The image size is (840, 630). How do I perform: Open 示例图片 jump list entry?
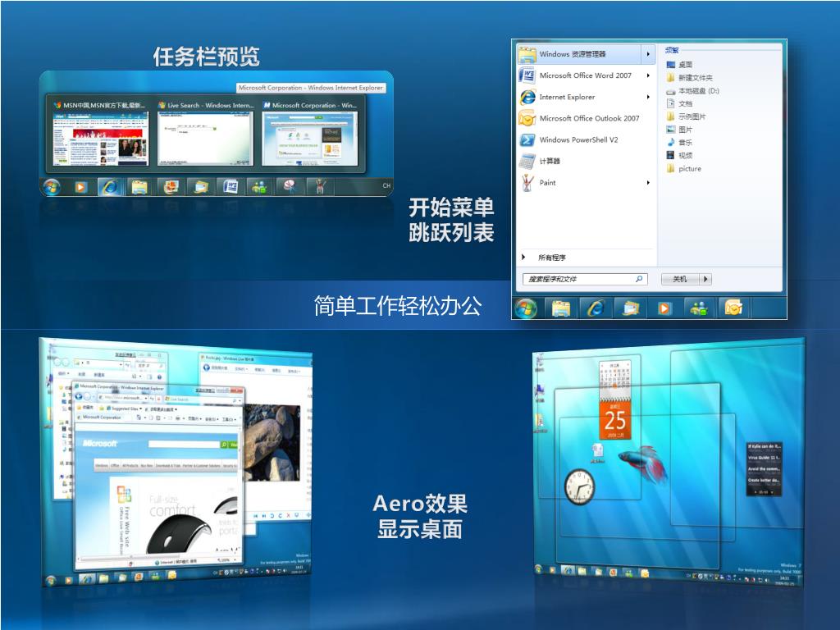pyautogui.click(x=686, y=116)
